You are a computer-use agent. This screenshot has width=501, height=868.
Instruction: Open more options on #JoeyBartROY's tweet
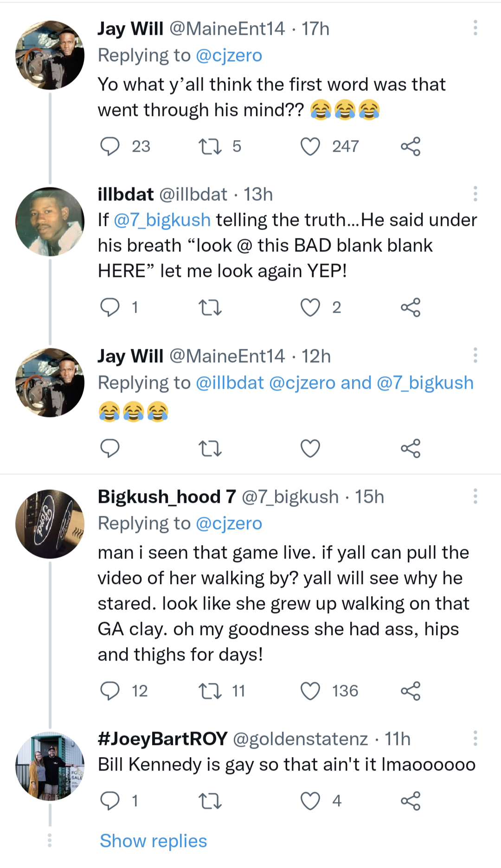475,738
